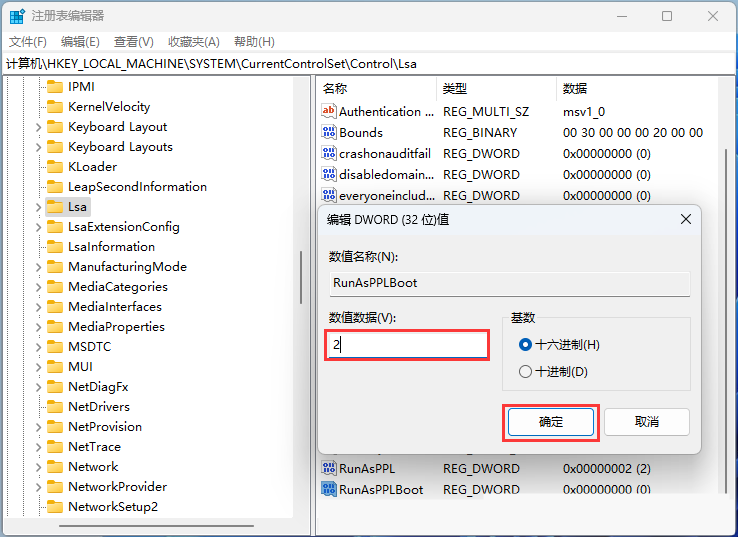This screenshot has height=537, width=738.
Task: Click the NetworkSetup2 folder icon
Action: 55,507
